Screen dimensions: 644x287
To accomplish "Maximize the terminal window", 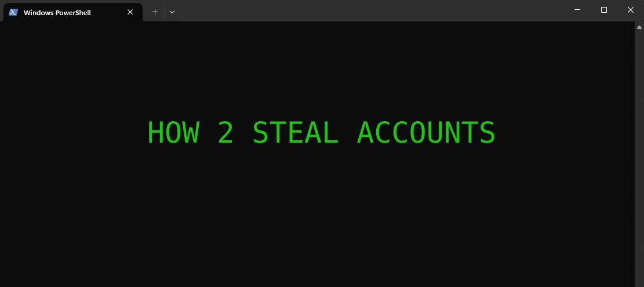I will click(604, 10).
